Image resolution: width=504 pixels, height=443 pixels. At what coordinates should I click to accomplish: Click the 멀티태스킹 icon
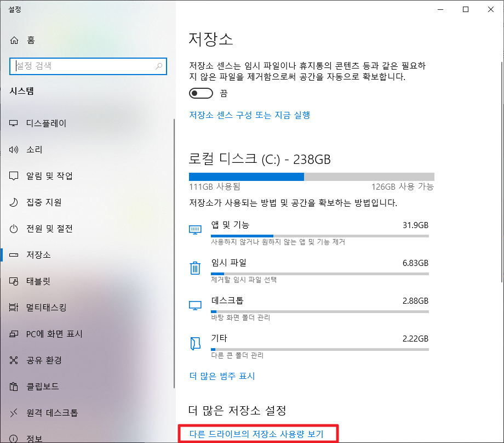tap(14, 308)
